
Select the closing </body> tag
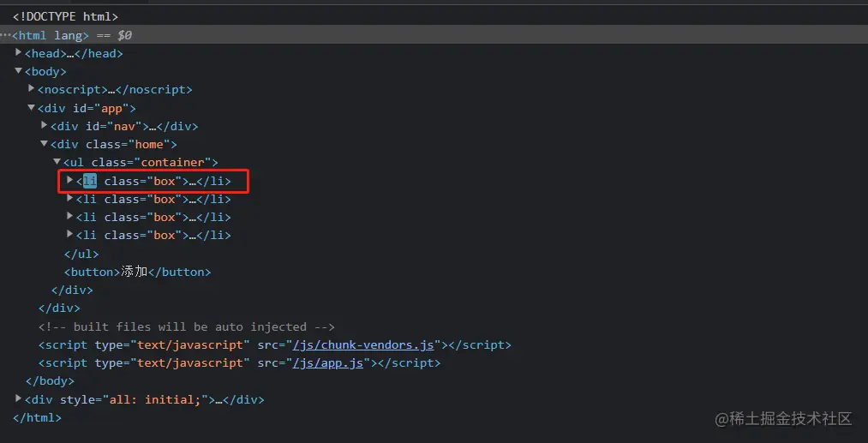[50, 381]
